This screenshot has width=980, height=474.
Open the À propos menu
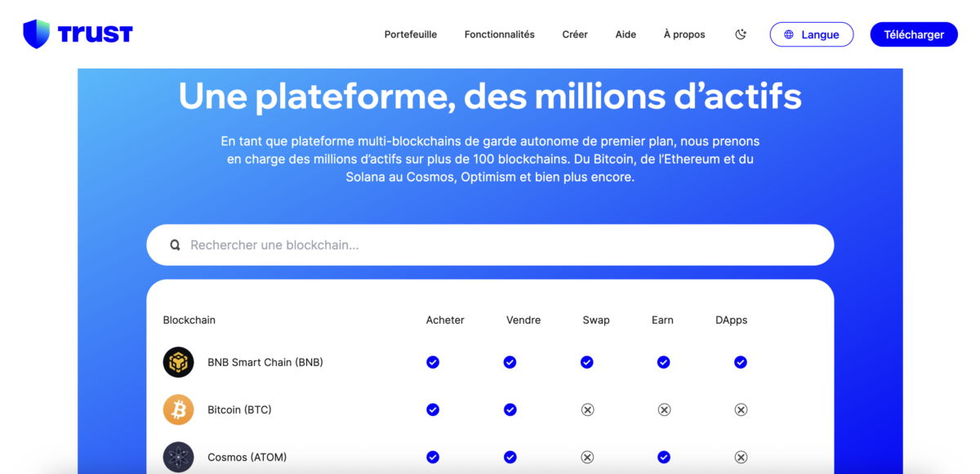[x=684, y=34]
